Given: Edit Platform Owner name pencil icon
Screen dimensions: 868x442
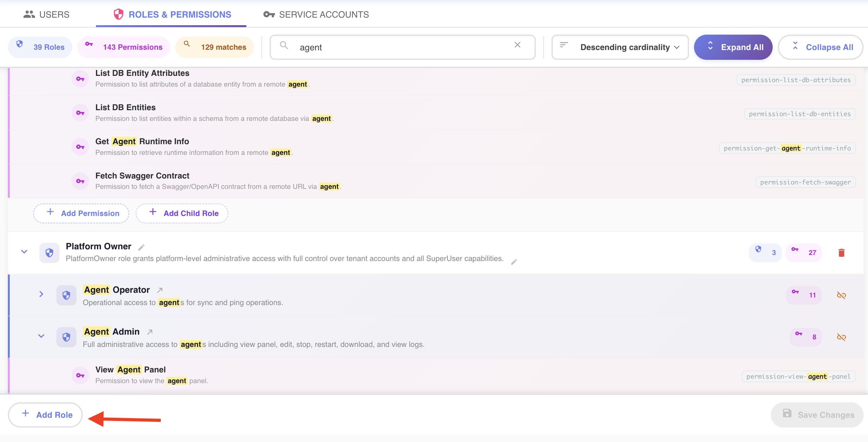Looking at the screenshot, I should click(142, 247).
